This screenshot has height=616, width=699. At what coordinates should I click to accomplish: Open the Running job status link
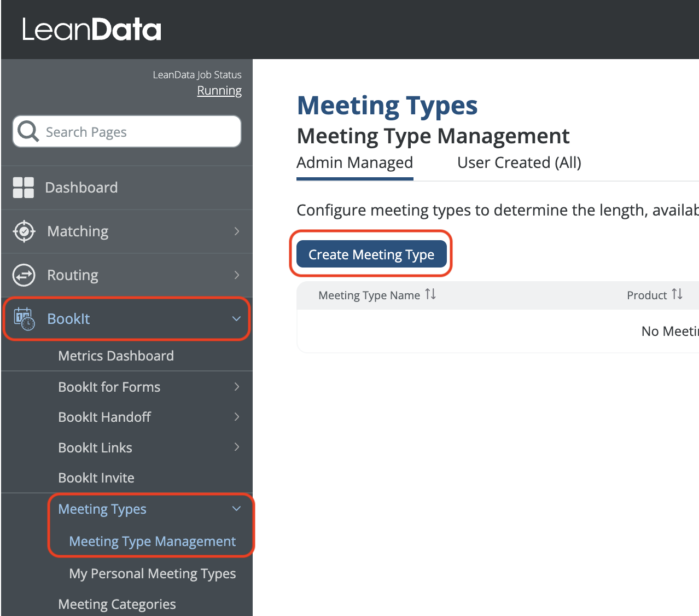pos(219,91)
